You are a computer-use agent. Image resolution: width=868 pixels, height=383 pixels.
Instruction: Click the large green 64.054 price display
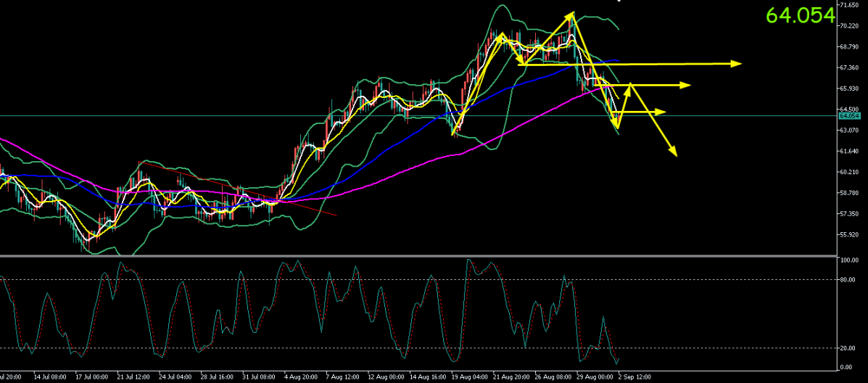[800, 15]
